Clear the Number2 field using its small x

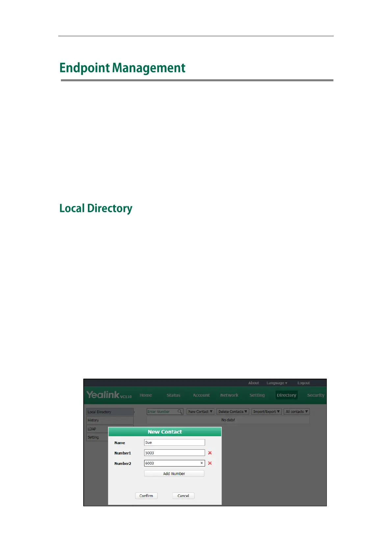coord(202,463)
